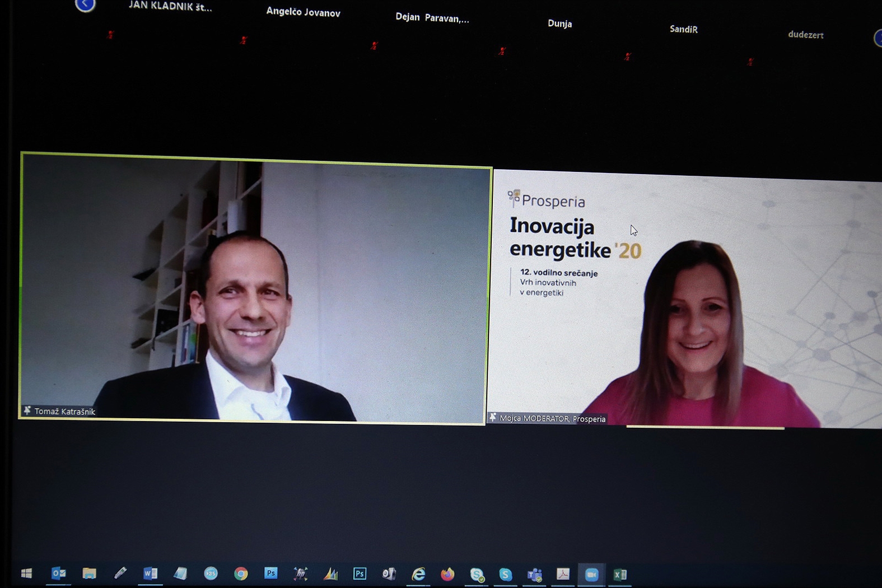
Task: Click muted mic icon under JAN KLADNIK
Action: (110, 35)
